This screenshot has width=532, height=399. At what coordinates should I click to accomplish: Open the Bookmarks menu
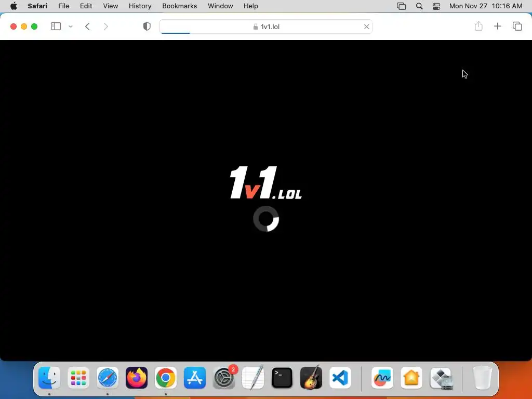click(x=179, y=6)
